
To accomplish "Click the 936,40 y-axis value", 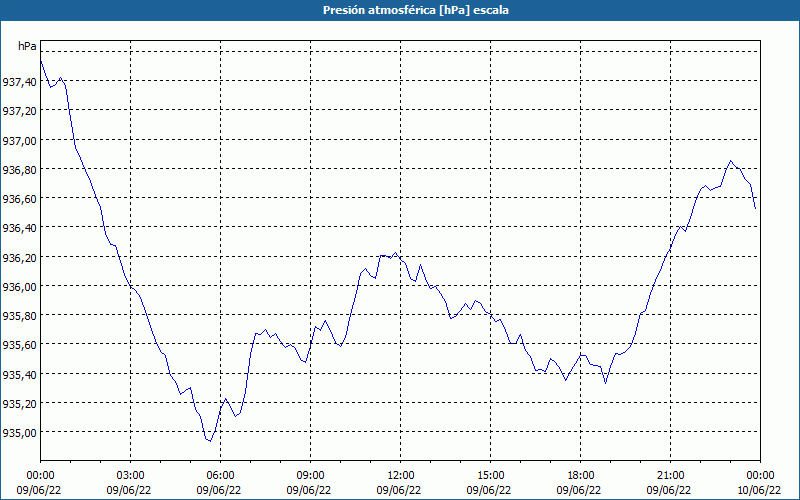I will pos(19,228).
